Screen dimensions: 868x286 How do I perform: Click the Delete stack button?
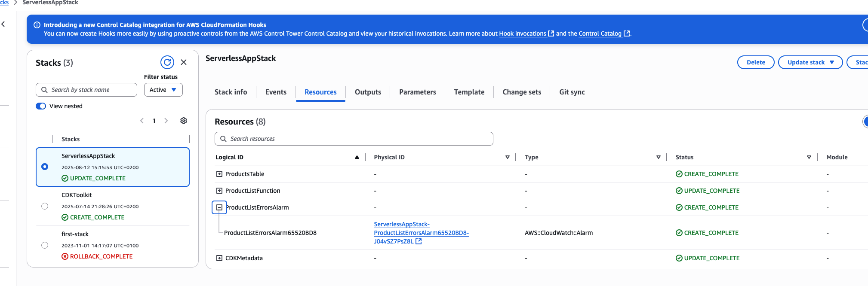(756, 62)
